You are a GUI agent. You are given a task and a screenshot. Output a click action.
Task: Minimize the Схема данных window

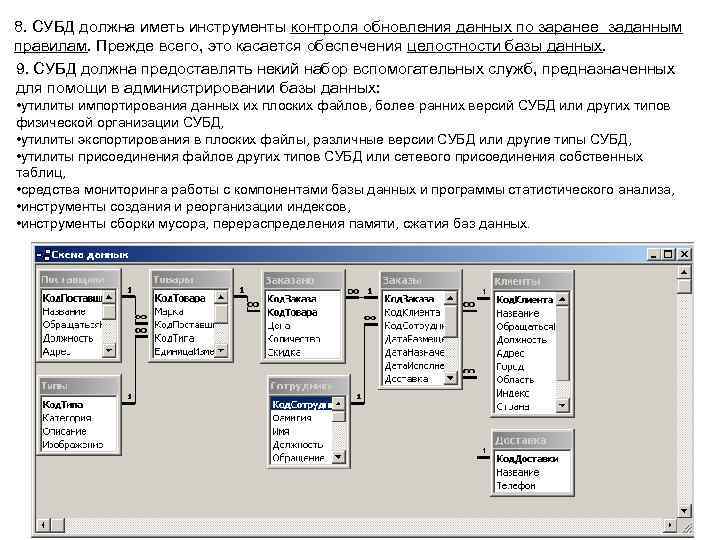[x=654, y=255]
